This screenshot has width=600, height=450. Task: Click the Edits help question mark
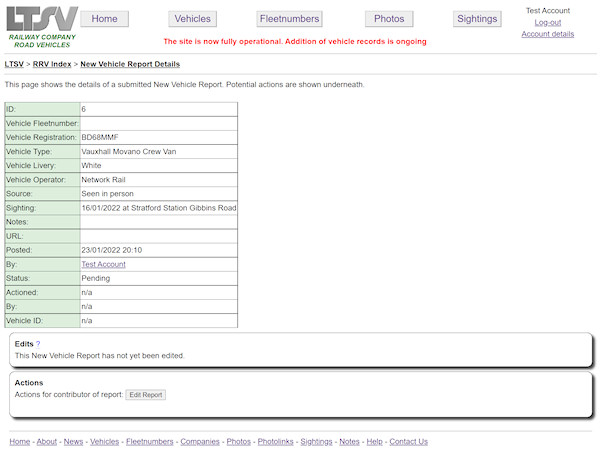pyautogui.click(x=38, y=343)
